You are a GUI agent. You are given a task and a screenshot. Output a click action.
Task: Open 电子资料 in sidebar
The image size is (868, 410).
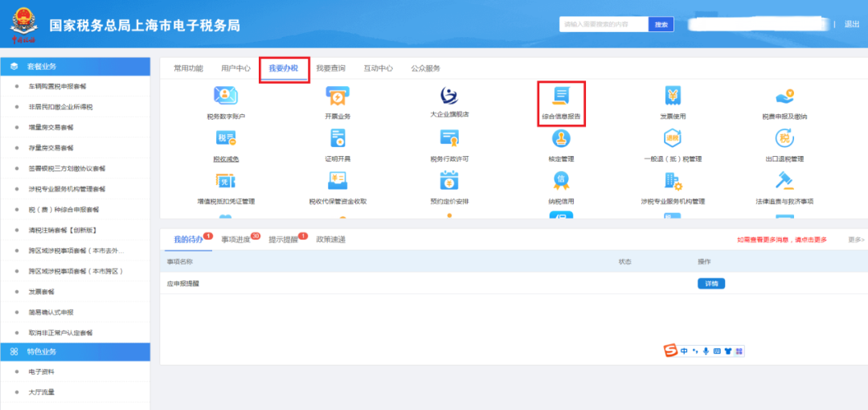coord(42,371)
